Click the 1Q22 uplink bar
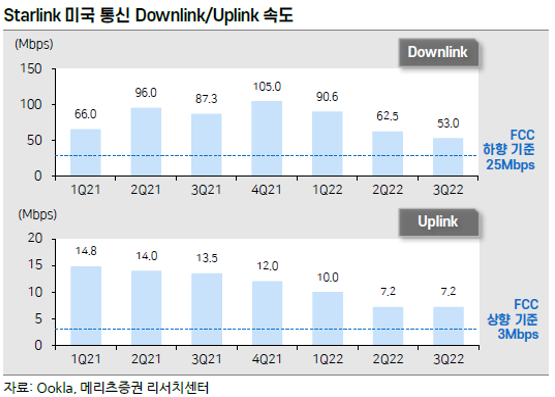Image resolution: width=555 pixels, height=397 pixels. click(x=328, y=318)
